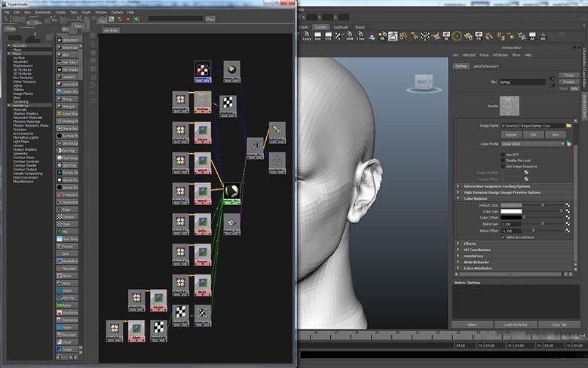Click the Load Attributes button
This screenshot has width=588, height=368.
(515, 325)
